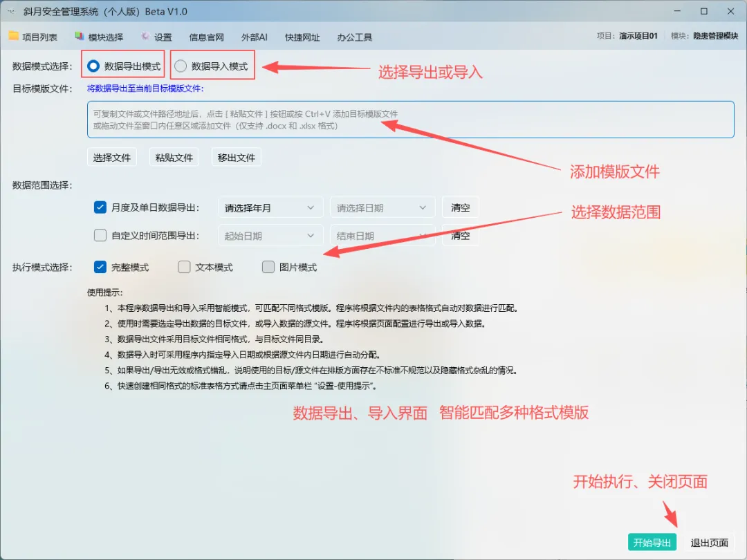Open the 外部AI menu
The image size is (747, 560).
[255, 37]
